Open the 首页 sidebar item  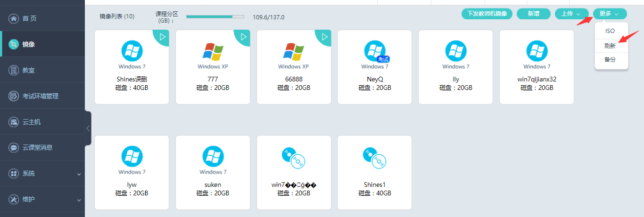coord(42,18)
